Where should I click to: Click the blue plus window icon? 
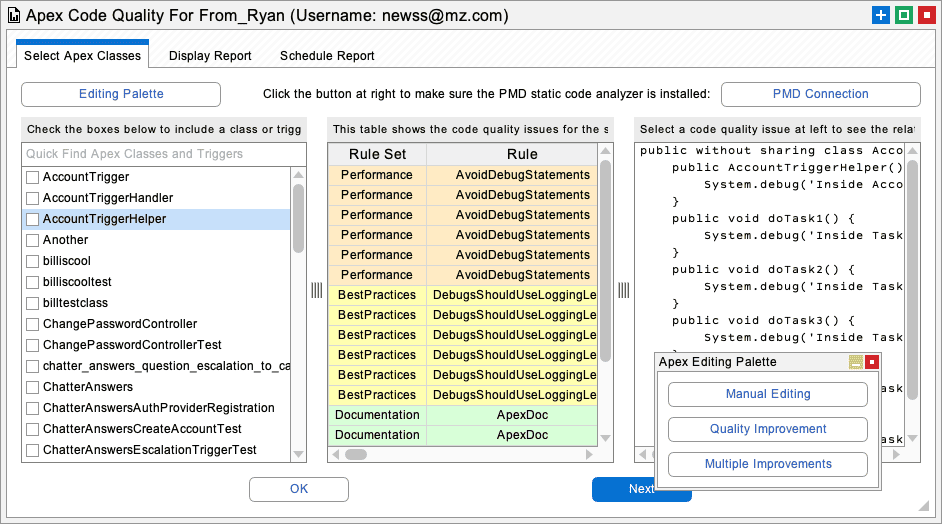pos(881,15)
